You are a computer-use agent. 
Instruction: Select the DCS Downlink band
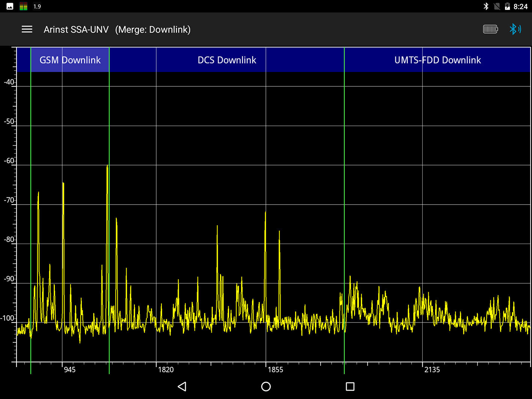(x=227, y=60)
